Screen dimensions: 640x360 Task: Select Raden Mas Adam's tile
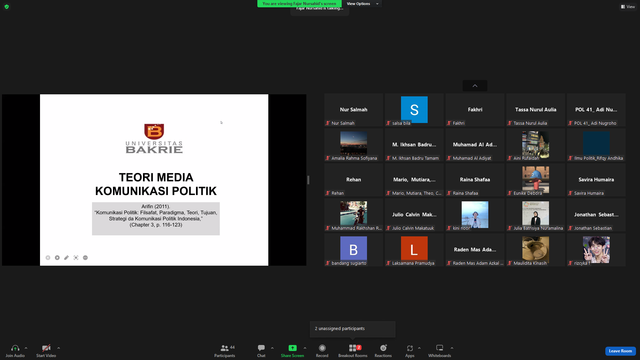pyautogui.click(x=475, y=250)
